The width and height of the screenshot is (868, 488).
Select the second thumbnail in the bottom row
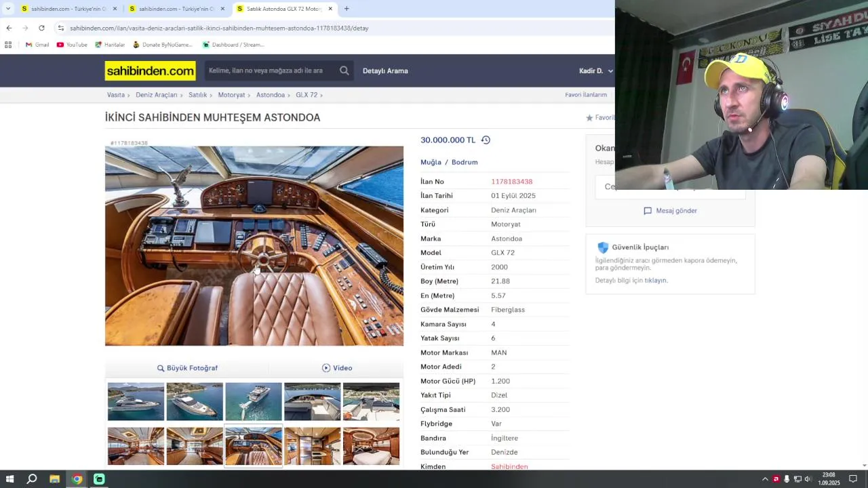point(195,446)
